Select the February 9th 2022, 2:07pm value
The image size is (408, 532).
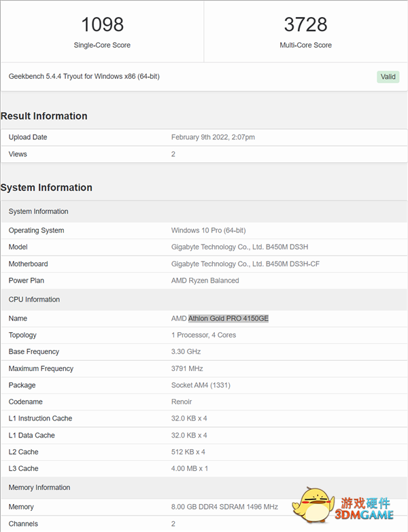(x=213, y=137)
